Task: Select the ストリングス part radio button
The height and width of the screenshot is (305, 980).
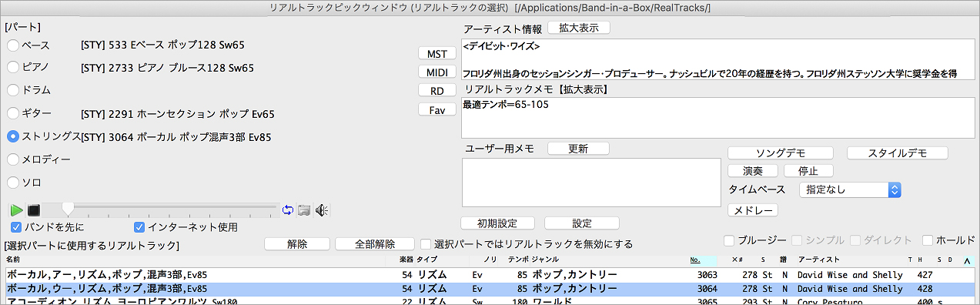Action: pyautogui.click(x=13, y=136)
